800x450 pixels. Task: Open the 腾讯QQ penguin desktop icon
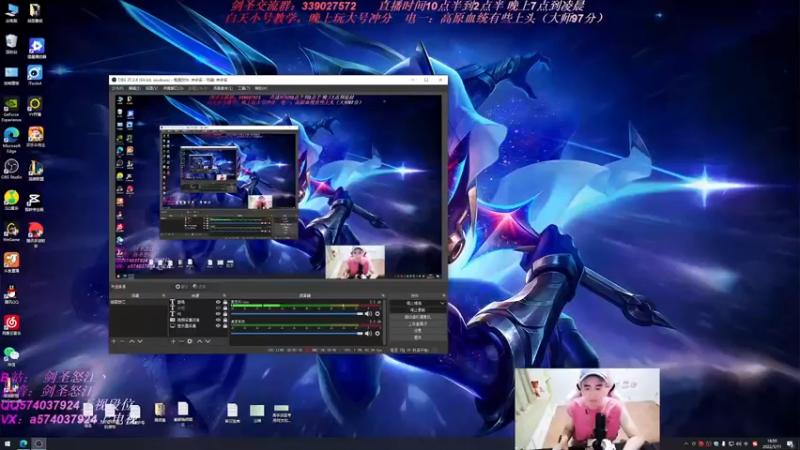(11, 294)
